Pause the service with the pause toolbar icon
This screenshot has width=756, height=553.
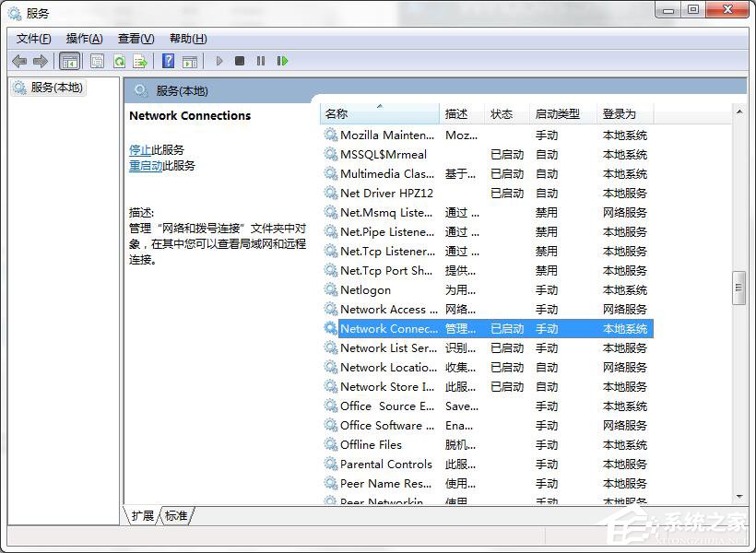click(261, 61)
